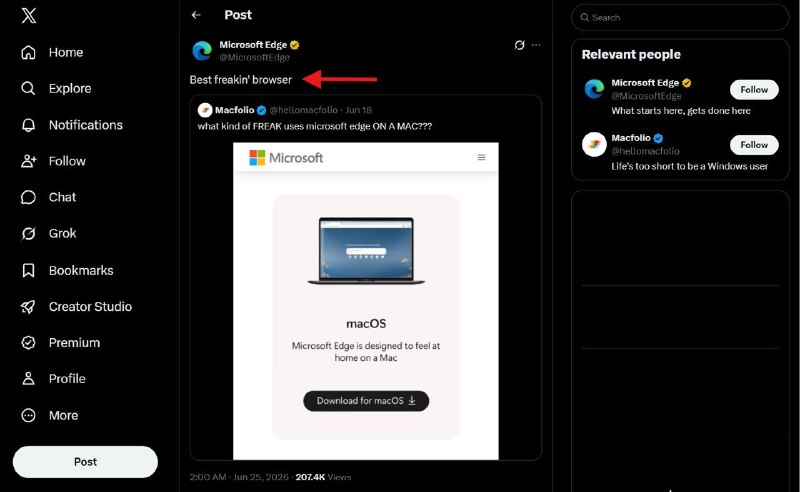This screenshot has height=492, width=800.
Task: Click the Profile person icon
Action: point(29,379)
